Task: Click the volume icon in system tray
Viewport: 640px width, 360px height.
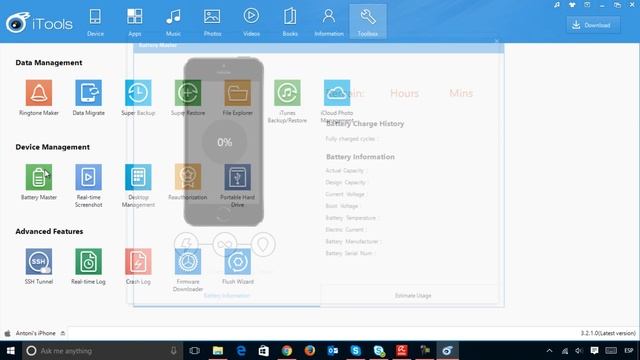Action: (579, 351)
